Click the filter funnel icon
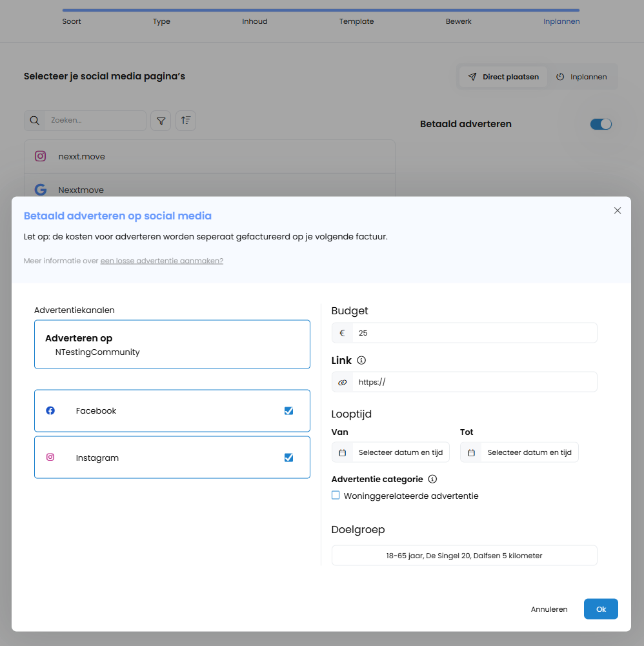This screenshot has width=644, height=646. tap(161, 121)
